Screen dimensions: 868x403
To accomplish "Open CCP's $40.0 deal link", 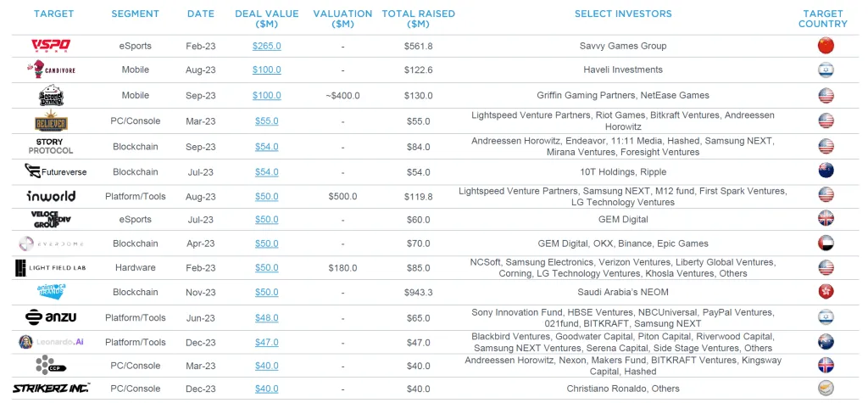I will pos(266,366).
